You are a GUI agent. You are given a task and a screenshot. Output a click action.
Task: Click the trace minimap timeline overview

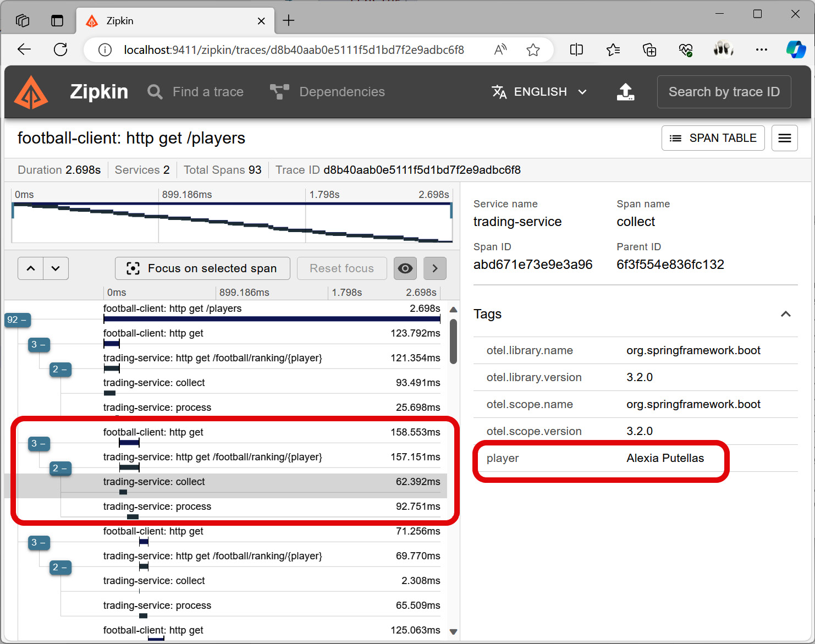coord(232,222)
